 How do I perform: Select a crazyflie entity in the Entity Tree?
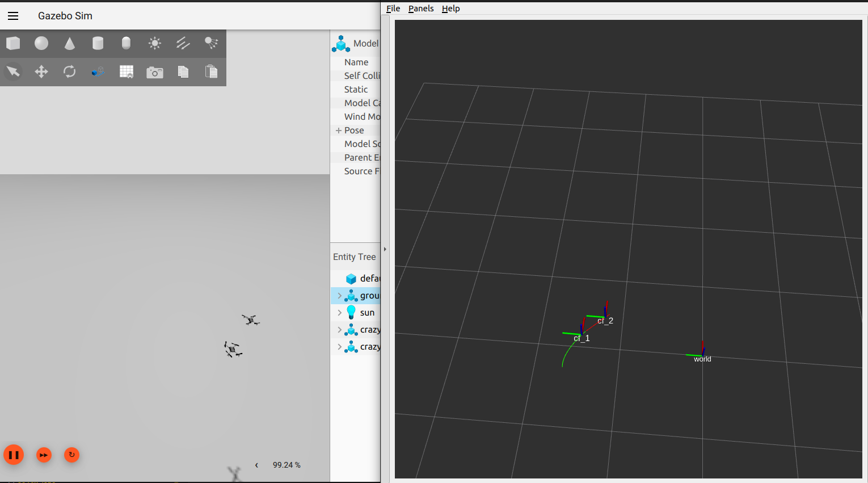pyautogui.click(x=369, y=329)
